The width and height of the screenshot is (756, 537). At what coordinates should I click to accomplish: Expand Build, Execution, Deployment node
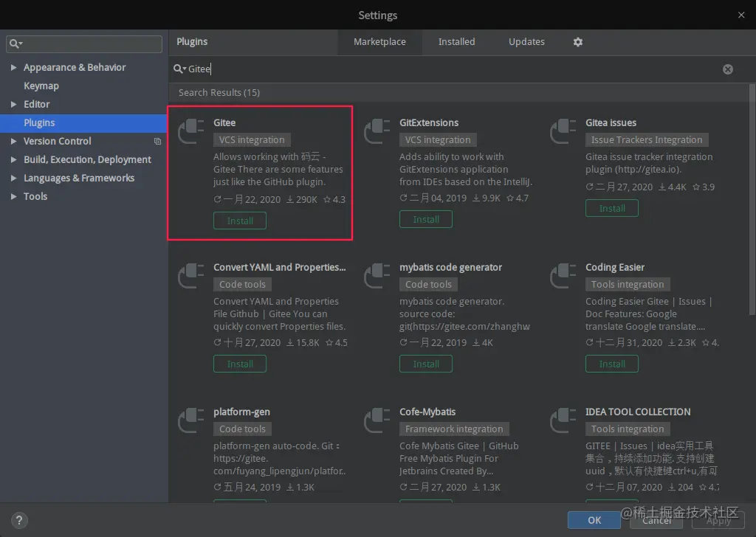pos(13,159)
